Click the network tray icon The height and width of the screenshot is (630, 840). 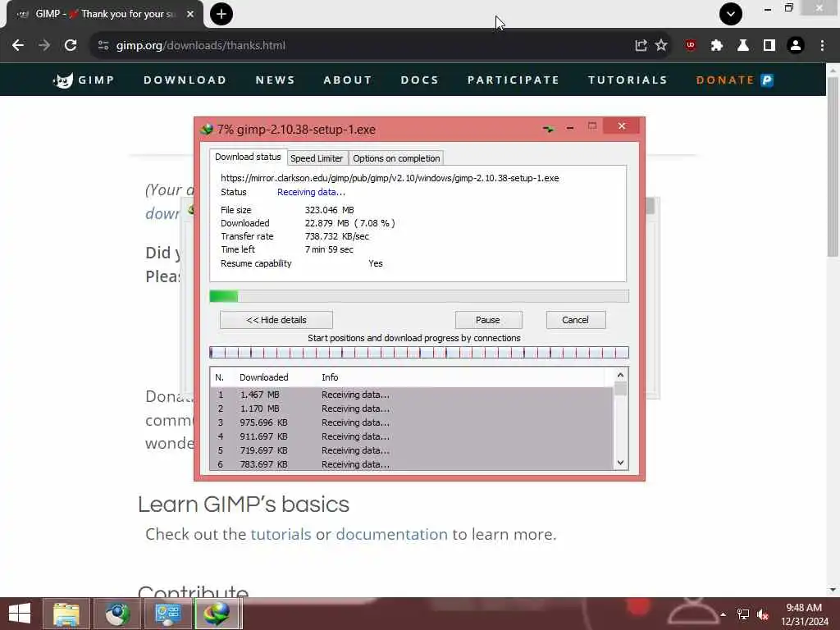point(743,614)
